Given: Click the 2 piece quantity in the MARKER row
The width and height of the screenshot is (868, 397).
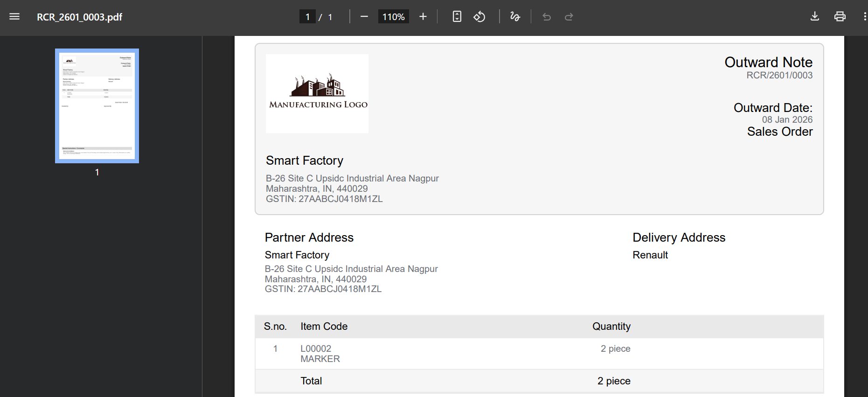Looking at the screenshot, I should click(x=615, y=348).
